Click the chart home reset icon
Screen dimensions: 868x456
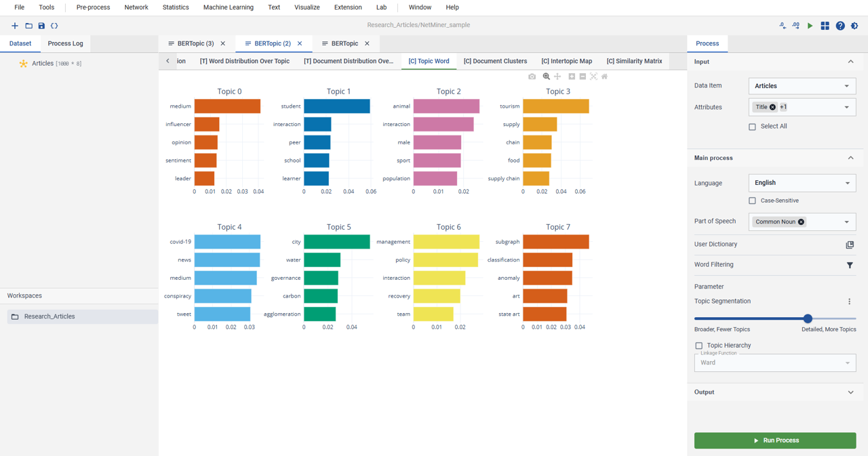pos(604,77)
